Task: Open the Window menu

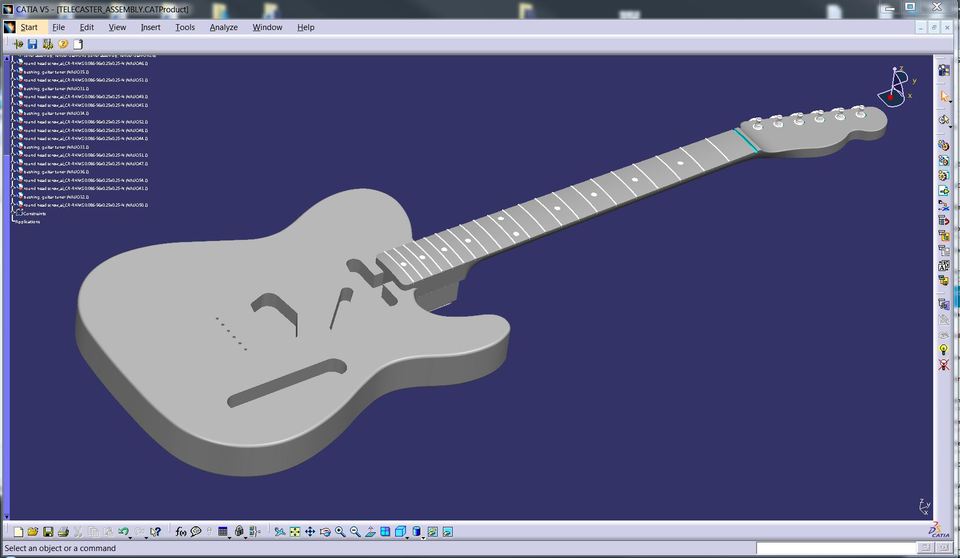Action: (268, 27)
